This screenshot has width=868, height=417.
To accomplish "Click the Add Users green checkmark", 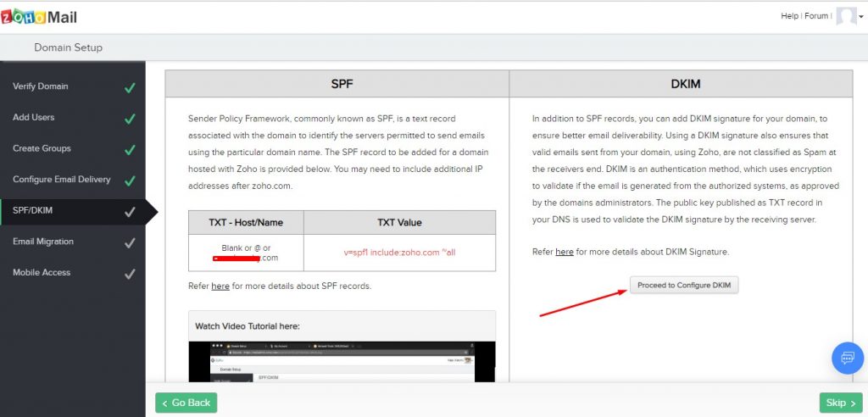I will click(130, 119).
